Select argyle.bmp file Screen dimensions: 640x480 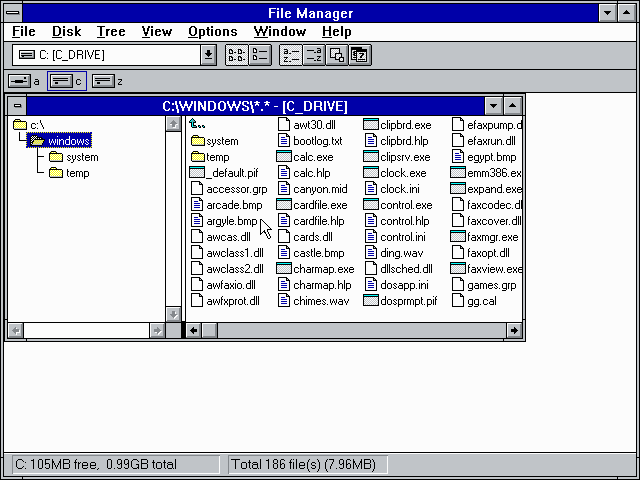(224, 221)
